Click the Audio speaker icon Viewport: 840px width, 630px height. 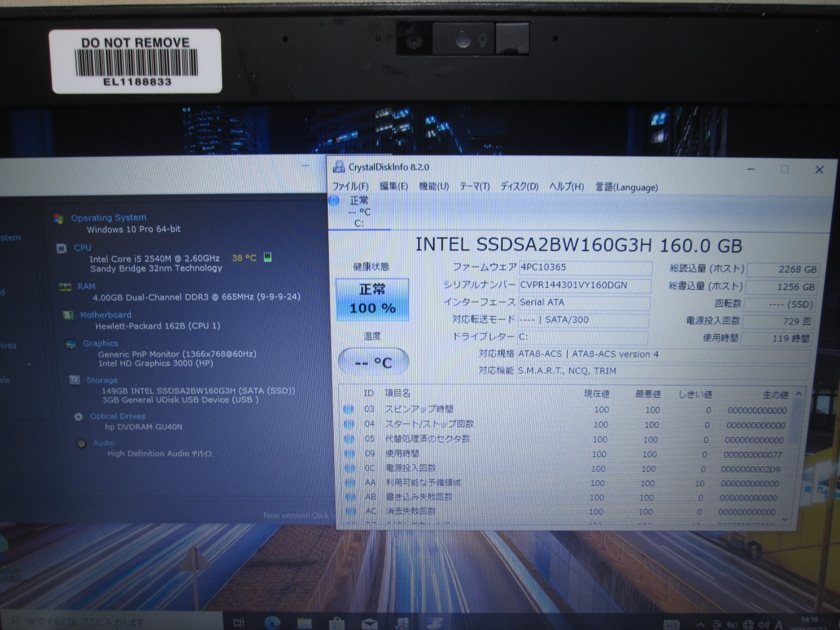click(x=81, y=444)
